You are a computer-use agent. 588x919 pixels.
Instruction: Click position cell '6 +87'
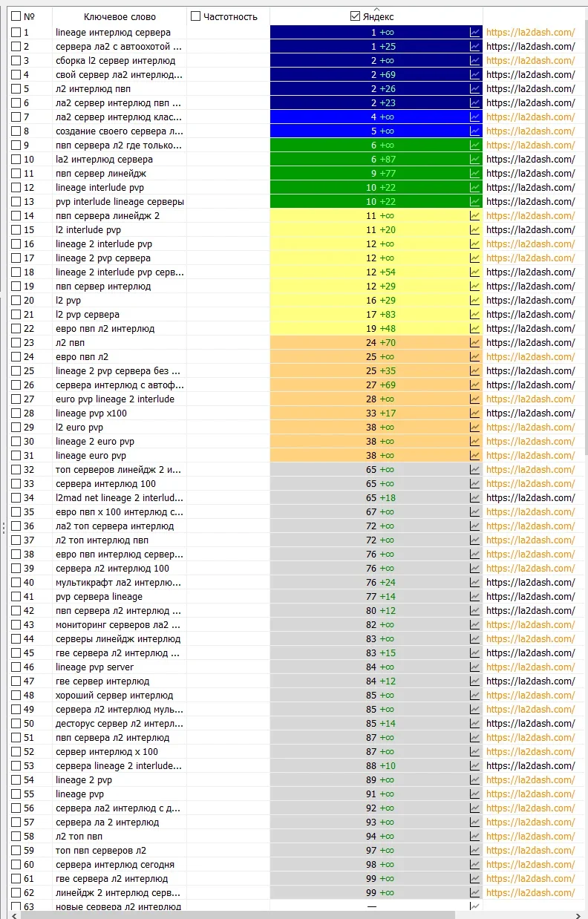(x=376, y=159)
